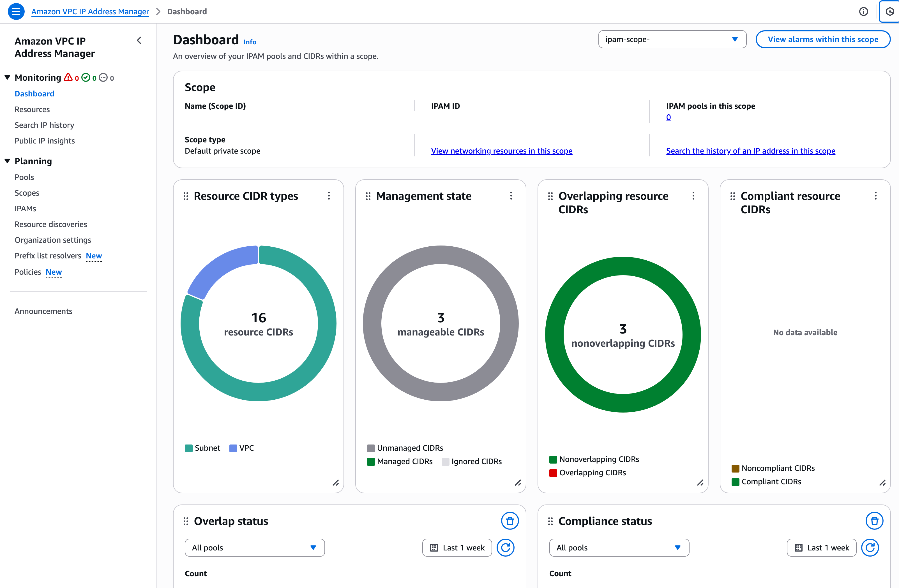Screen dimensions: 899x588
Task: Collapse the Planning navigation section
Action: coord(7,161)
